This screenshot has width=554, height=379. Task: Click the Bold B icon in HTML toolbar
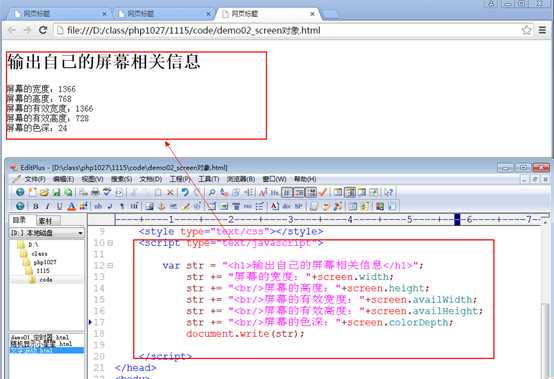[x=35, y=206]
